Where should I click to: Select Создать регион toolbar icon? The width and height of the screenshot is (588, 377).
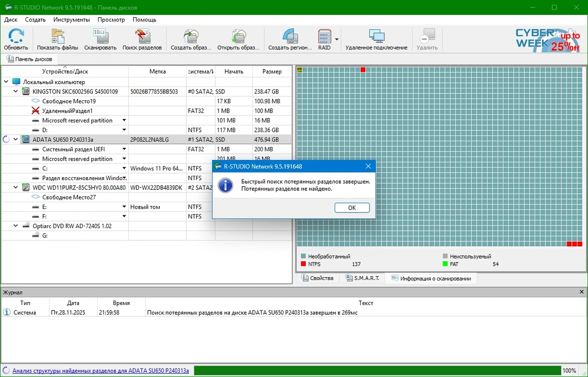[x=290, y=39]
